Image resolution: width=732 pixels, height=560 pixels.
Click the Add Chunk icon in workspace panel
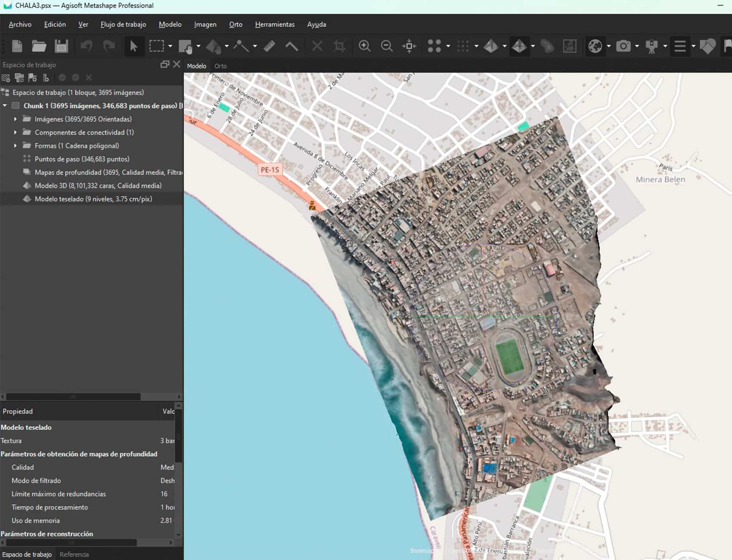6,78
